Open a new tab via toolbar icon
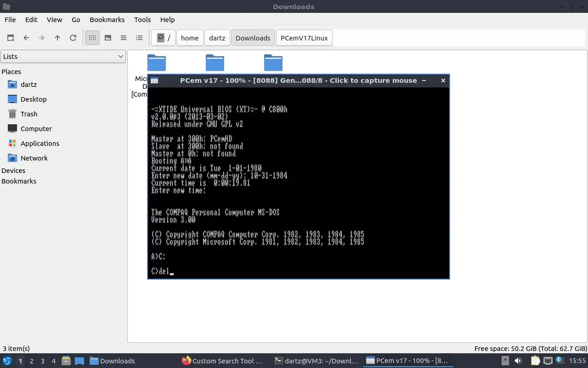 pyautogui.click(x=11, y=38)
